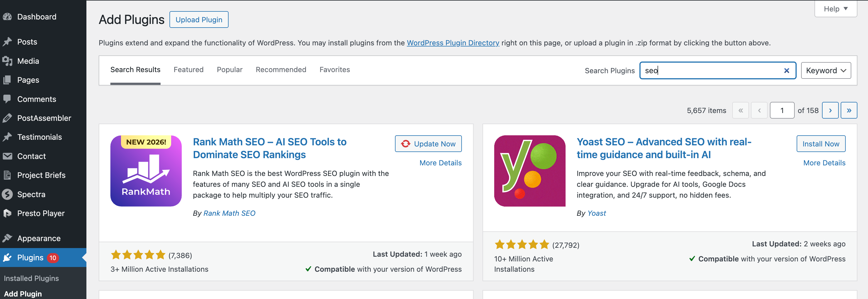
Task: Click the Media library icon
Action: click(8, 61)
